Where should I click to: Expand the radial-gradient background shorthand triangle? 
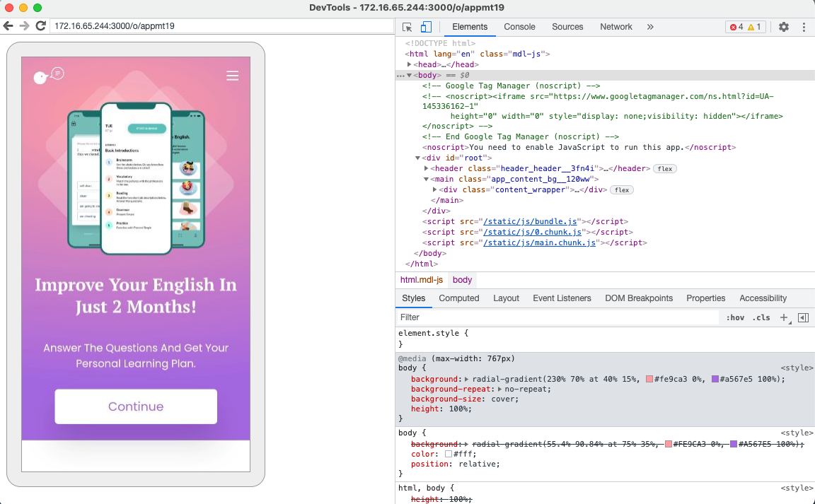466,380
